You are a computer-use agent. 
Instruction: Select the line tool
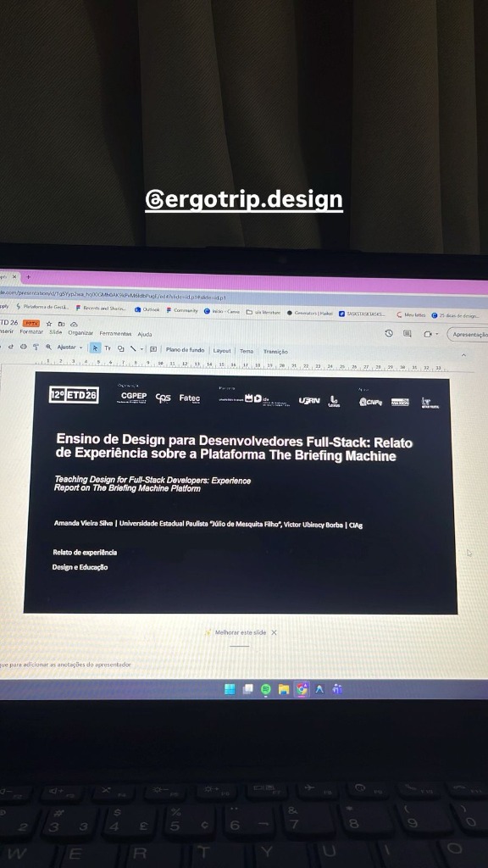point(133,348)
